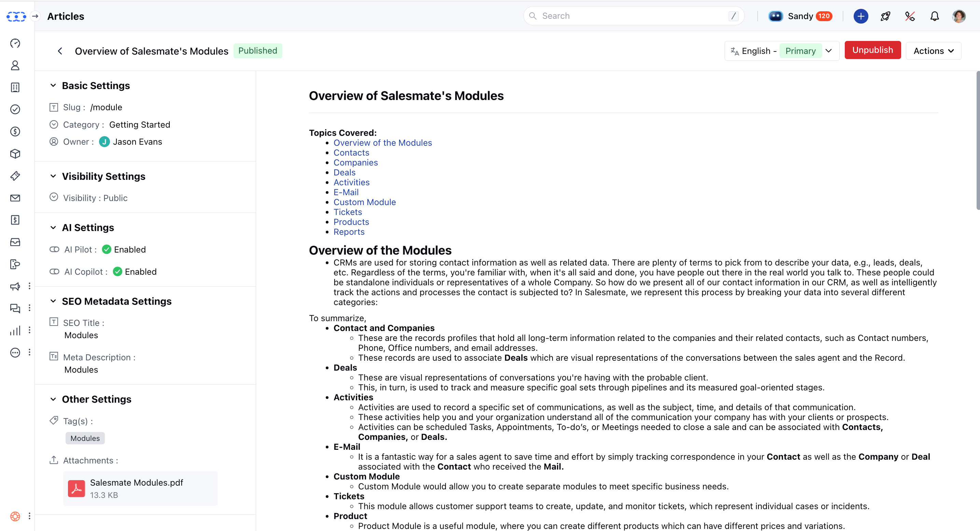980x531 pixels.
Task: Go back using the left chevron
Action: [60, 51]
